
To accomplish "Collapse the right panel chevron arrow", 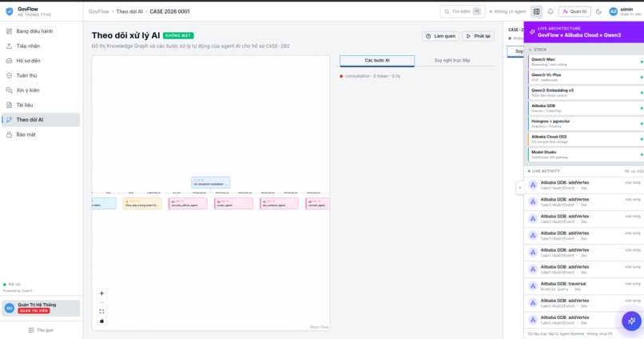I will click(x=519, y=188).
